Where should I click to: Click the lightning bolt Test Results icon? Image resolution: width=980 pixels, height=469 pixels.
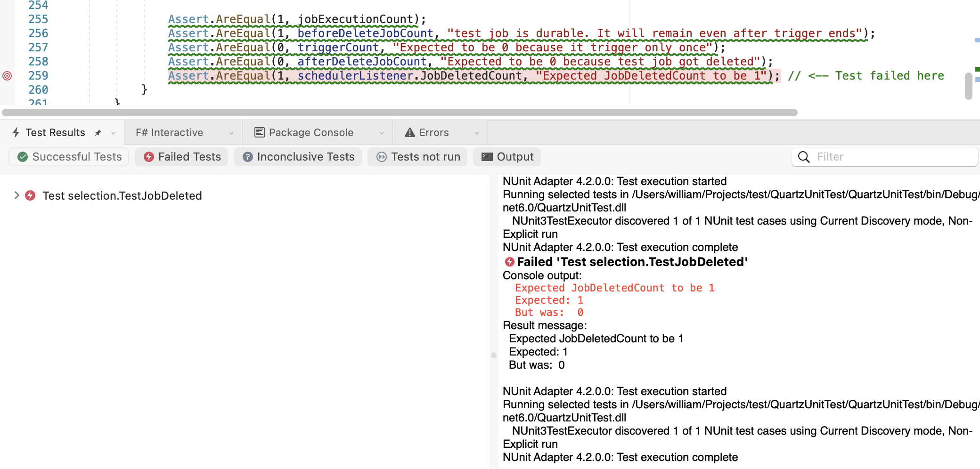(x=16, y=132)
